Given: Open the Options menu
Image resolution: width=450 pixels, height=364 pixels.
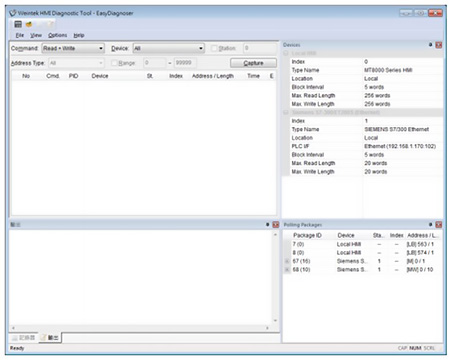Looking at the screenshot, I should pos(57,35).
